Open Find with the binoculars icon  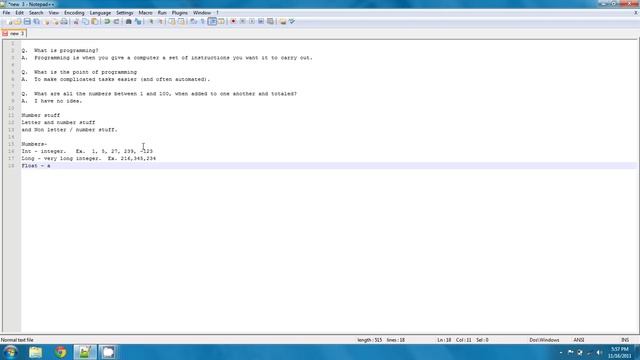pyautogui.click(x=128, y=21)
